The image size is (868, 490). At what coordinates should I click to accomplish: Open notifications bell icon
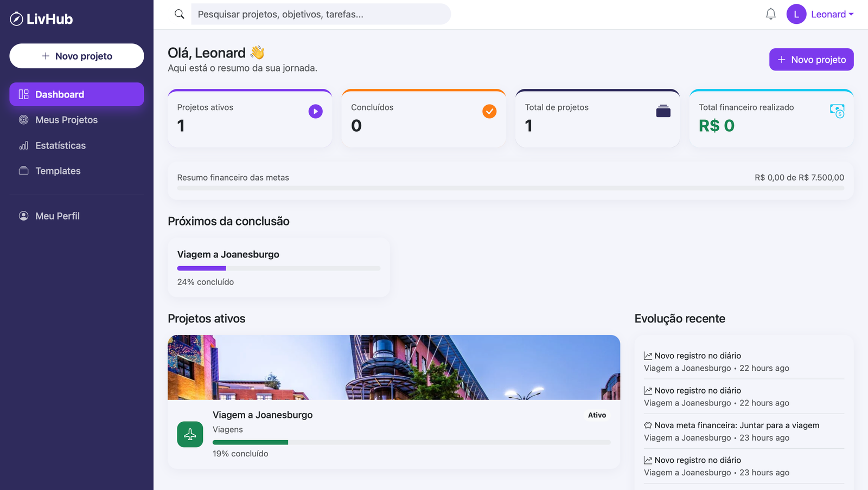pyautogui.click(x=771, y=14)
